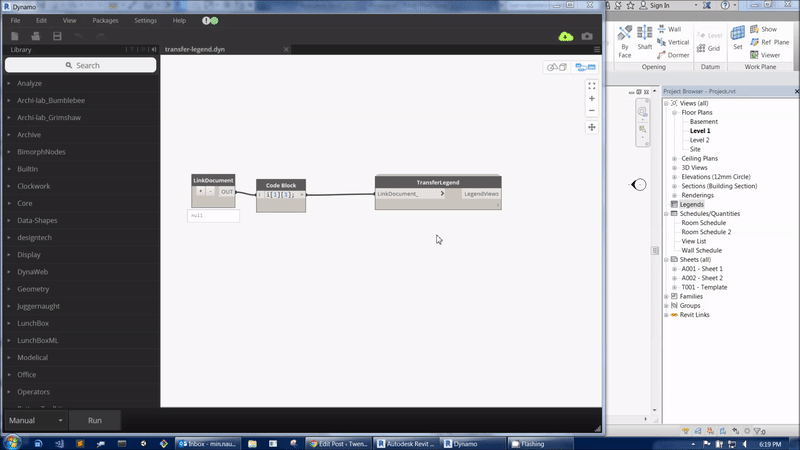Click the zoom in plus icon on canvas

592,99
